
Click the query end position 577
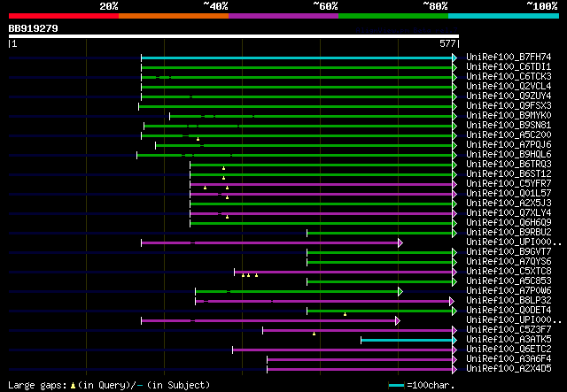point(447,43)
